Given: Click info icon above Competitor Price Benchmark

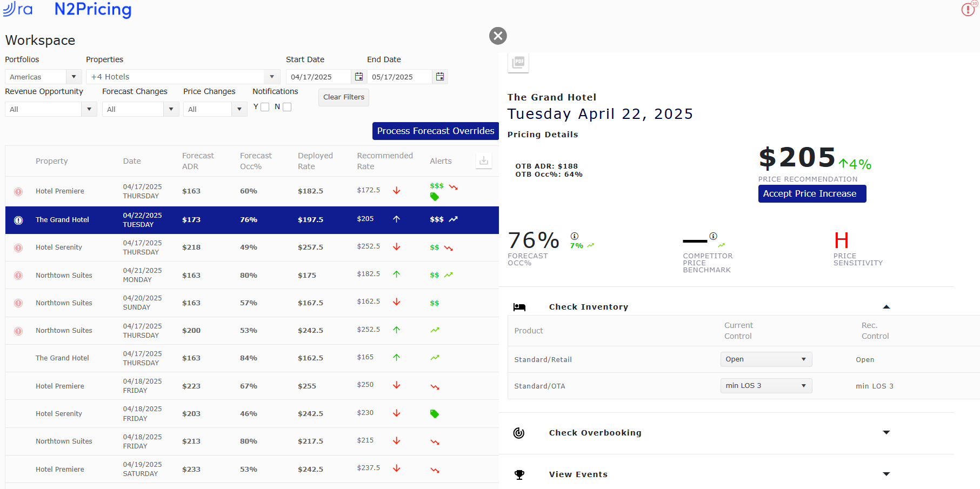Looking at the screenshot, I should tap(714, 236).
